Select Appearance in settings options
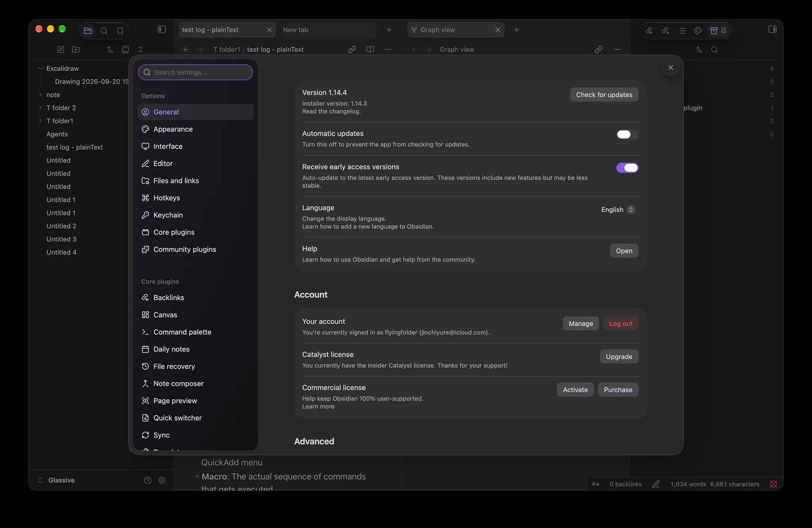The height and width of the screenshot is (528, 812). pyautogui.click(x=195, y=129)
